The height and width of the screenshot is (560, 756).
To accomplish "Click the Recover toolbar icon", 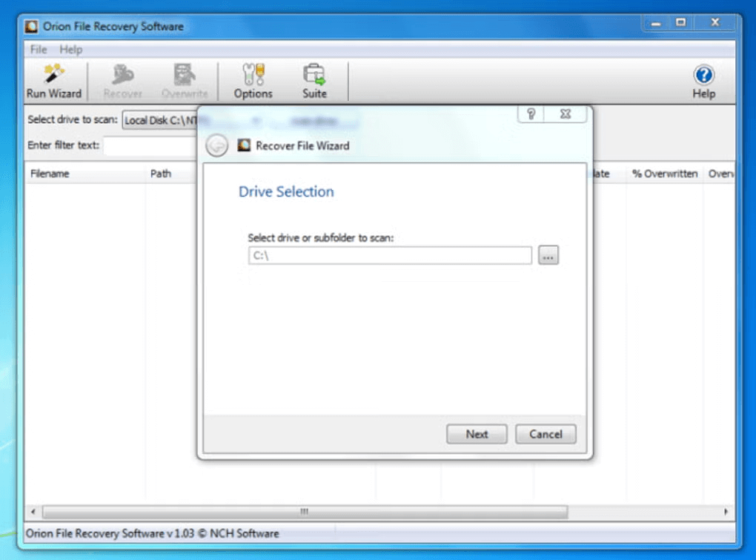I will 122,81.
